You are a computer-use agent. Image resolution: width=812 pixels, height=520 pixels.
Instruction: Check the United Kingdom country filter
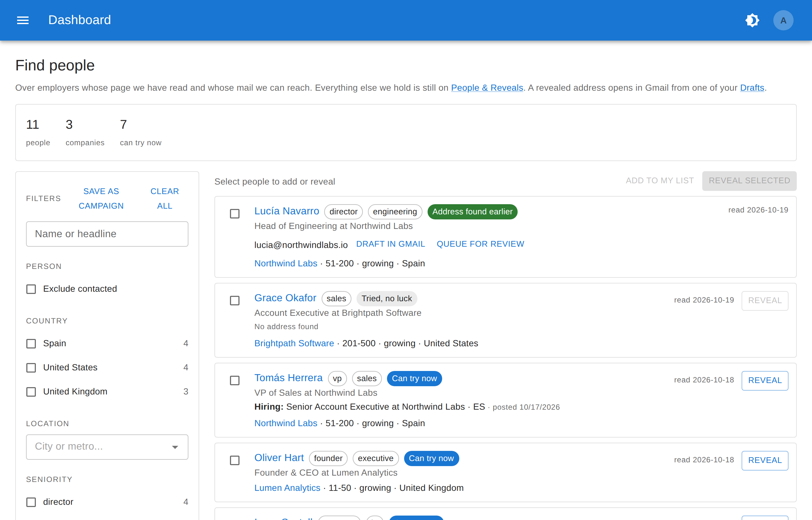(31, 392)
